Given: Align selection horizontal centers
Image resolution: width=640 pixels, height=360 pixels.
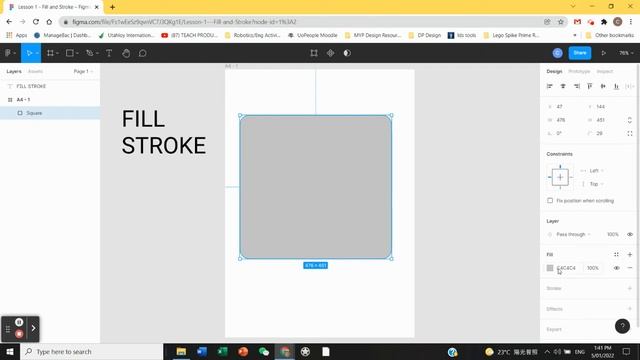Looking at the screenshot, I should (563, 86).
